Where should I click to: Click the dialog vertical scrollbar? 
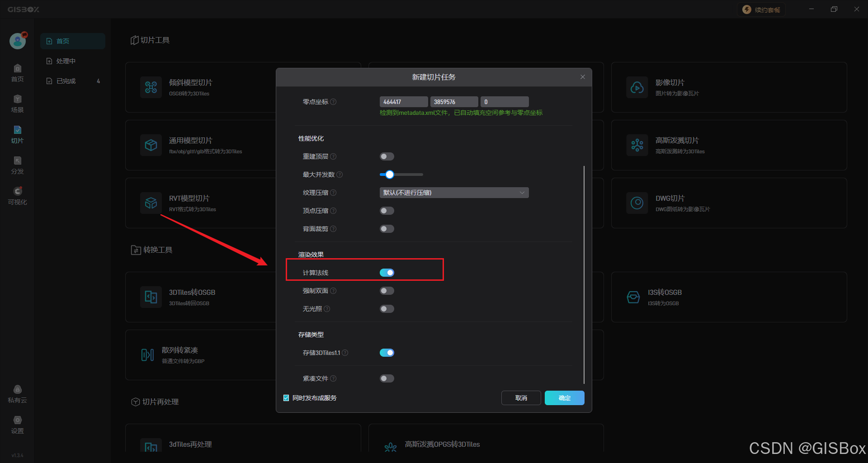coord(584,274)
